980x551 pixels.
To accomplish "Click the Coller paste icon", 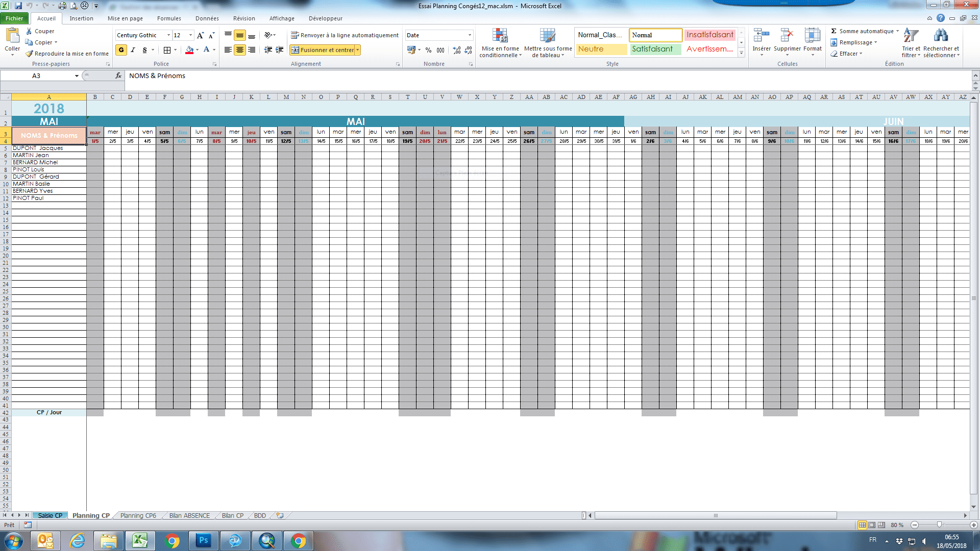I will [x=12, y=37].
